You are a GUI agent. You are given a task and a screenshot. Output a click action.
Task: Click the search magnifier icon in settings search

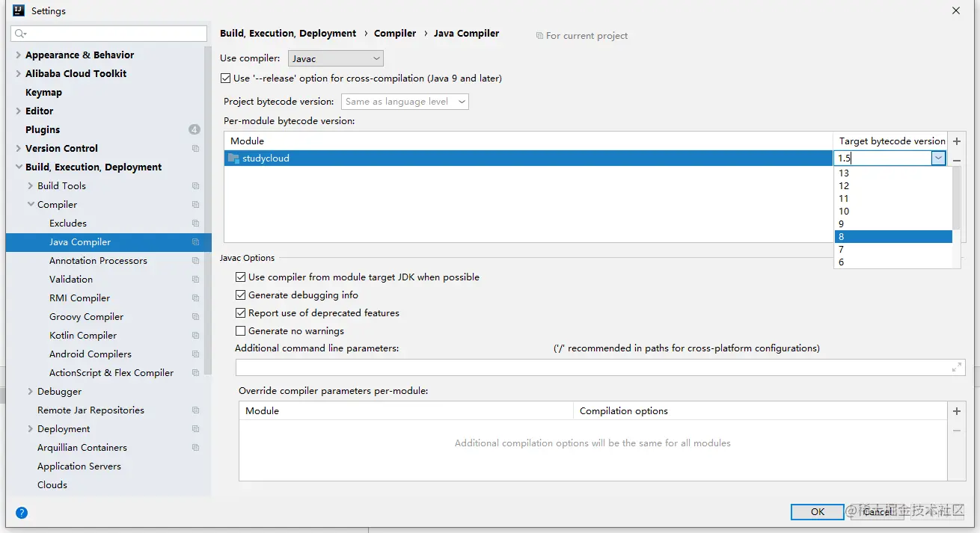click(x=20, y=34)
